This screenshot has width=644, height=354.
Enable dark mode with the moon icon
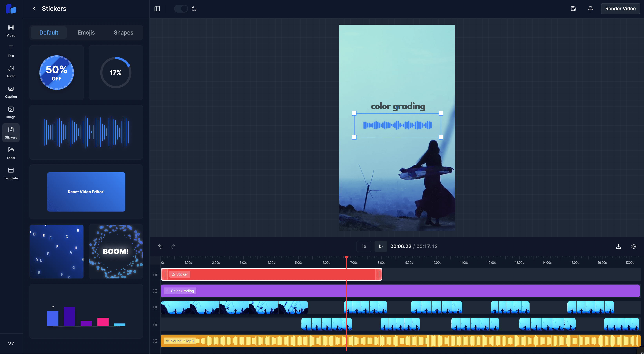(194, 8)
